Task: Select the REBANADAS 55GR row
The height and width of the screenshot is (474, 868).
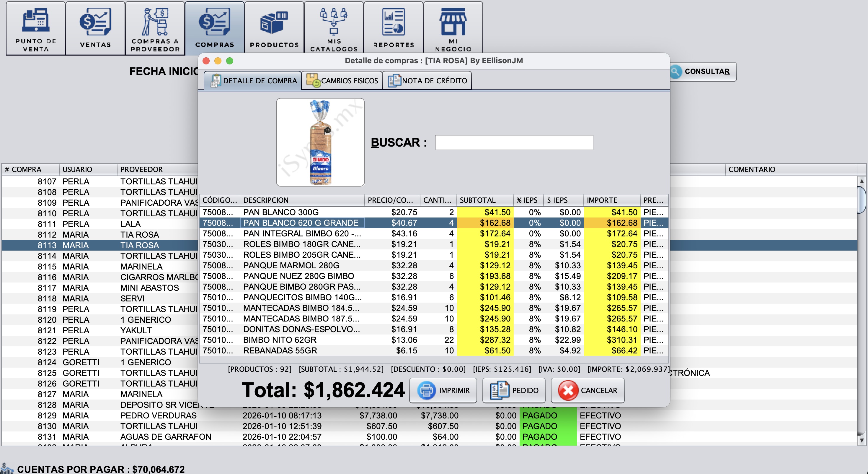Action: 434,350
